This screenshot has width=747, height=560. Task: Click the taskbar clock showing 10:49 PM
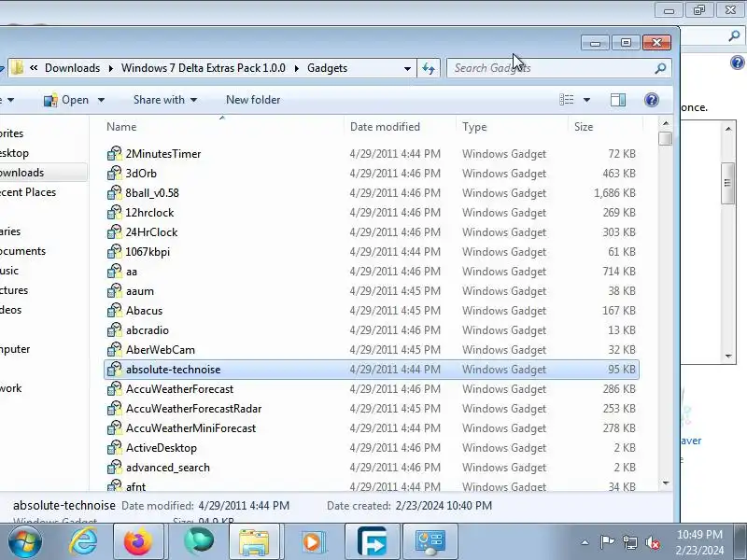[699, 542]
